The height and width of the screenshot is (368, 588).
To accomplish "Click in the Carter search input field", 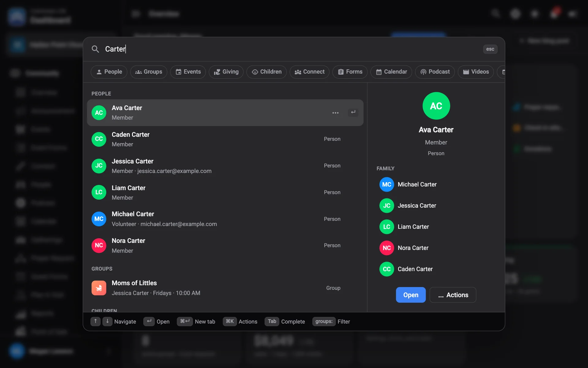I will pos(291,49).
